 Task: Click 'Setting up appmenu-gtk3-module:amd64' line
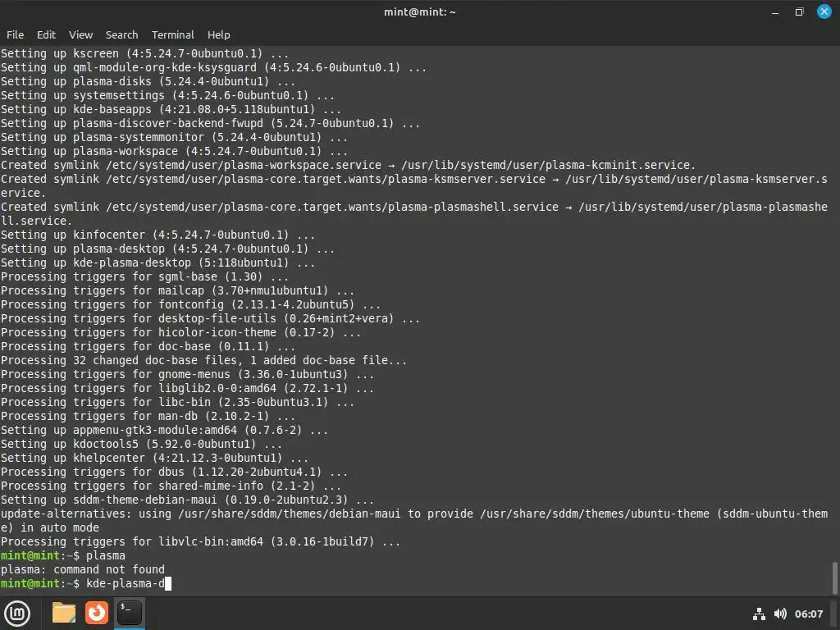point(164,430)
